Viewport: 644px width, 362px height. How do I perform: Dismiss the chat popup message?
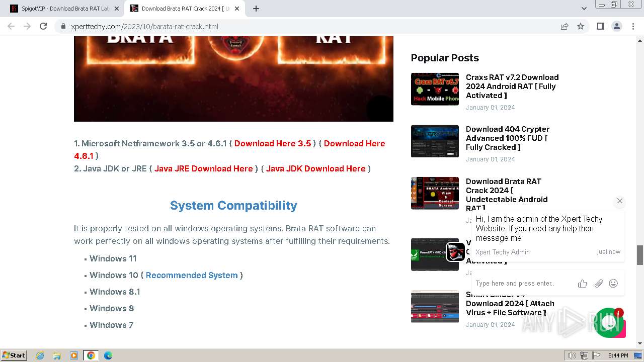pos(620,201)
